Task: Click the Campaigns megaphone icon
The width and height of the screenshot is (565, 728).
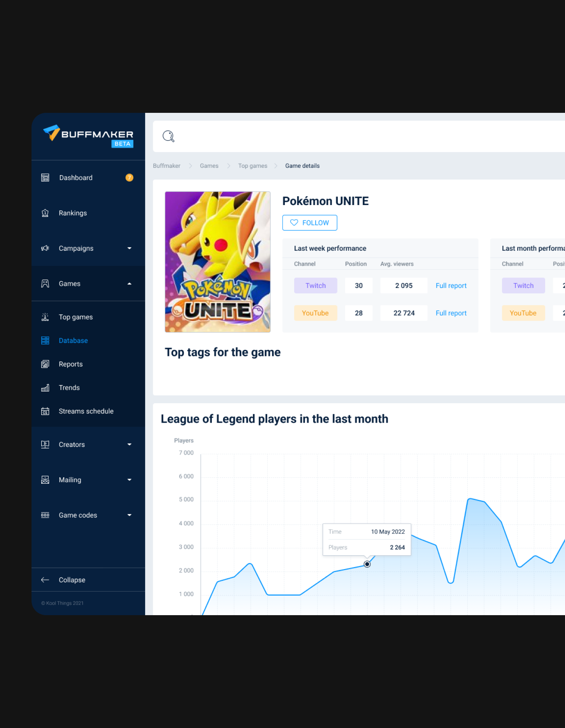Action: point(45,248)
